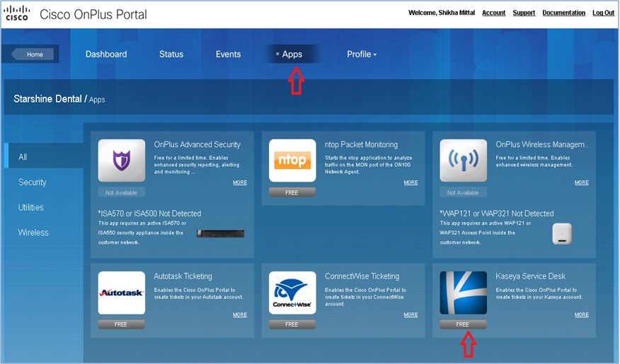Click the ISA570 or ISA500 Not Detected notice
This screenshot has height=364, width=620.
pos(149,213)
